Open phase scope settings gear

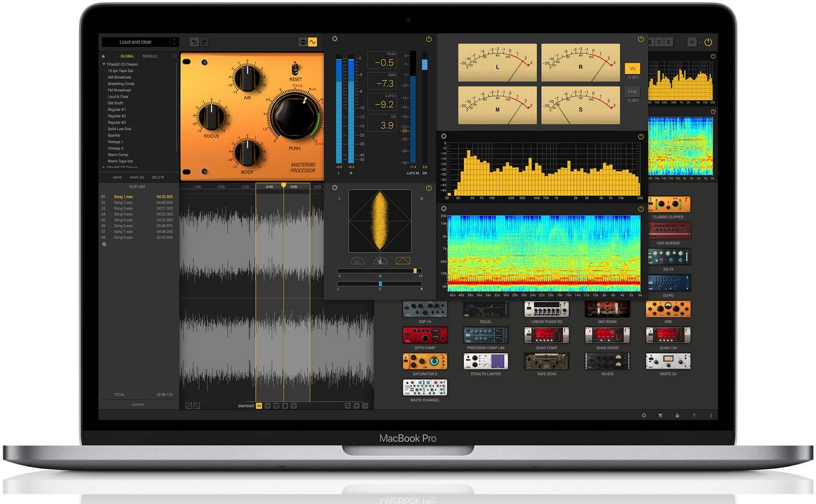[335, 187]
